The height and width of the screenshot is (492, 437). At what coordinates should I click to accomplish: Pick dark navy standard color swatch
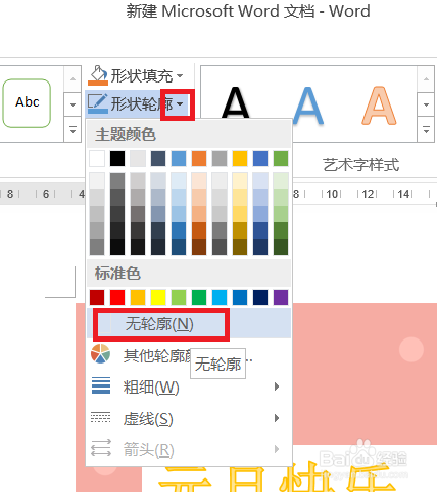click(x=260, y=297)
